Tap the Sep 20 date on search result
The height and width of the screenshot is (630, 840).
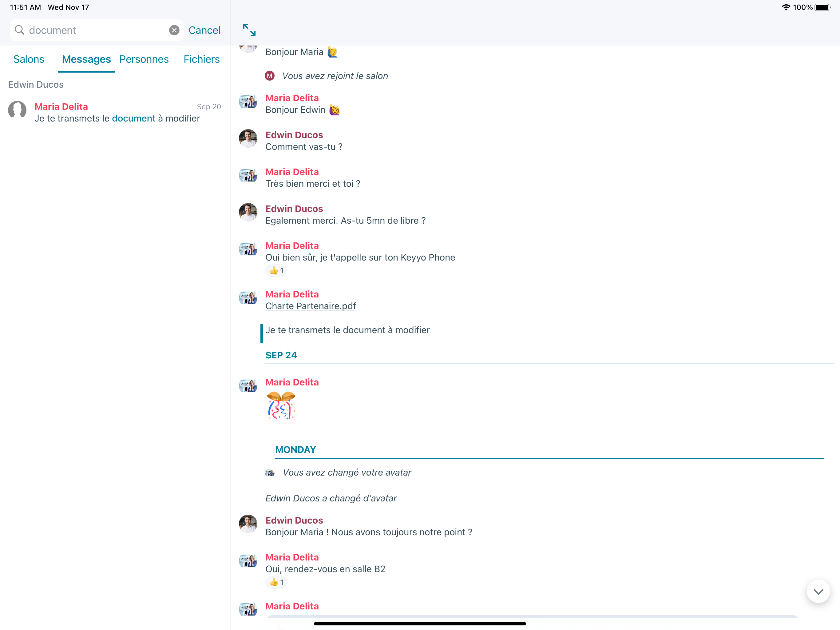pos(209,107)
